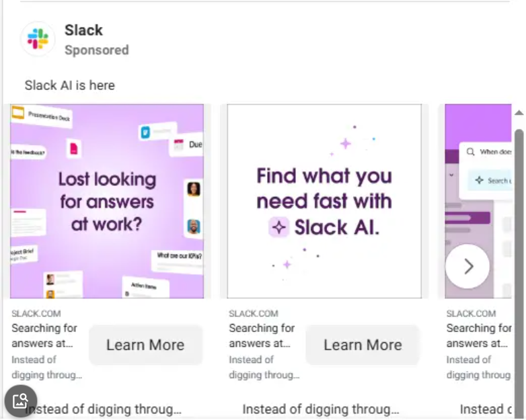Click Learn More on the second card
The width and height of the screenshot is (526, 420).
pyautogui.click(x=363, y=345)
